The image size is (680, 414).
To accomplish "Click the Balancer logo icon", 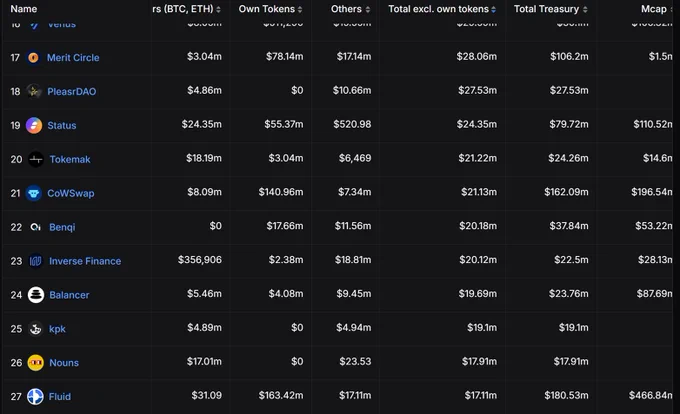I will click(x=36, y=295).
